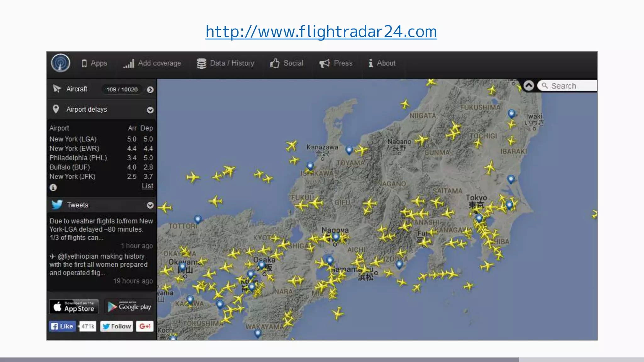Viewport: 644px width, 362px height.
Task: Click the Add coverage signal bars icon
Action: (x=129, y=63)
